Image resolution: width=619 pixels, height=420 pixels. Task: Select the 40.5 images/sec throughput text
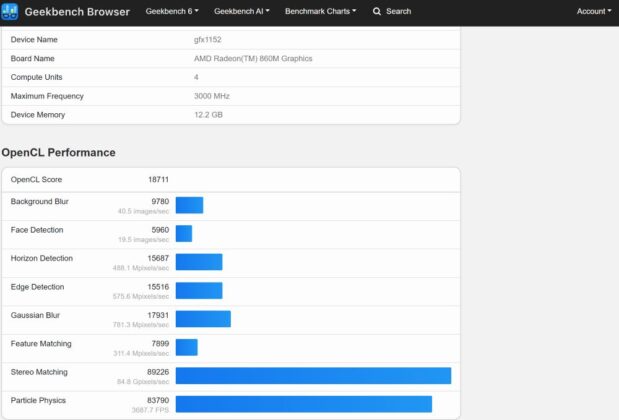[x=143, y=211]
